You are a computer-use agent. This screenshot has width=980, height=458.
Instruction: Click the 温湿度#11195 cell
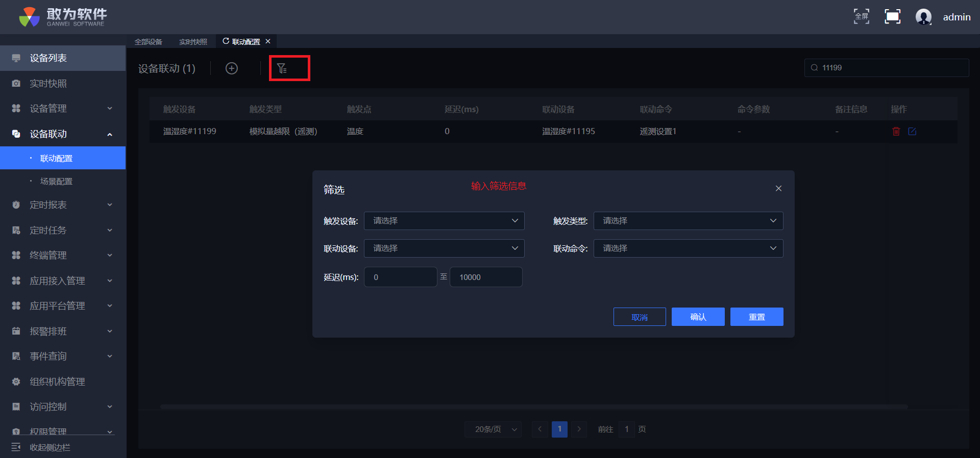click(569, 132)
